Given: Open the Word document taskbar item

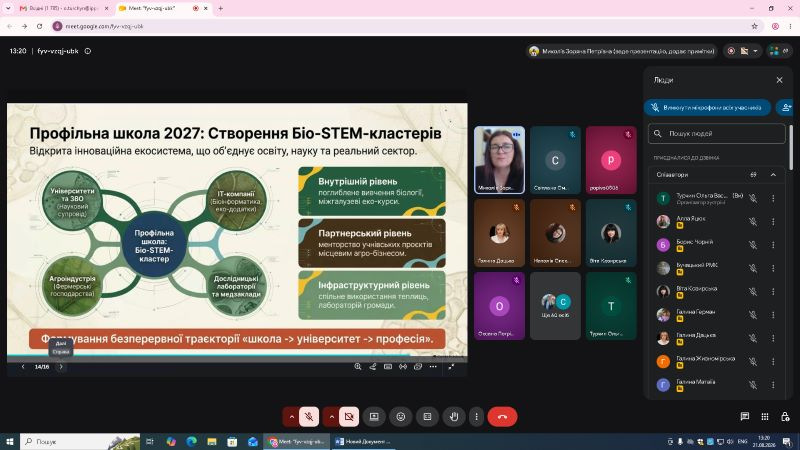Looking at the screenshot, I should pyautogui.click(x=362, y=441).
